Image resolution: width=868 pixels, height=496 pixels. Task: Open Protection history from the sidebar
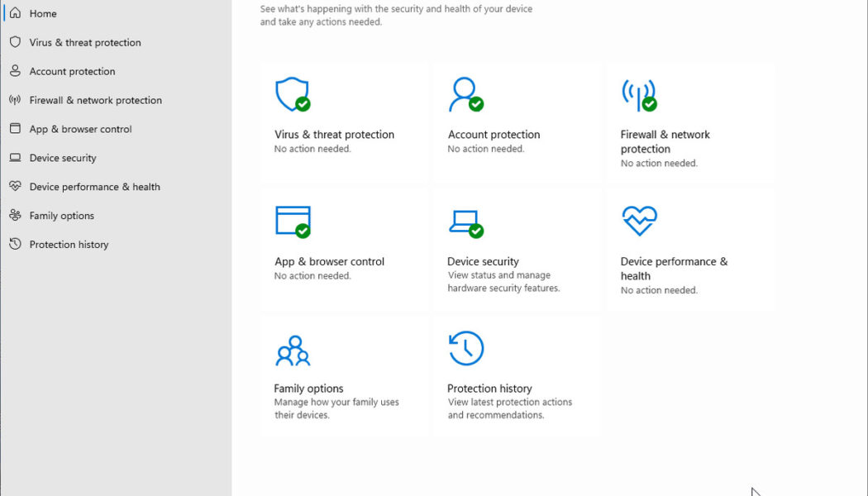[x=69, y=244]
